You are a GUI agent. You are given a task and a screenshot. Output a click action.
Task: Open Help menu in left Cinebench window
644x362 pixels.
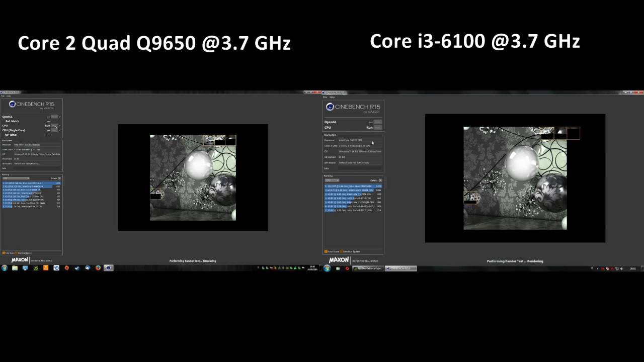[x=9, y=96]
